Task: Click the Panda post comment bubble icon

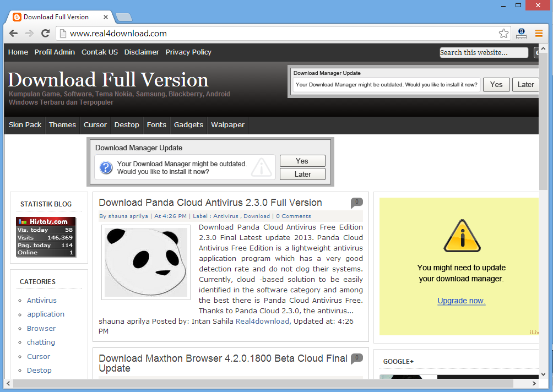Action: pos(356,203)
